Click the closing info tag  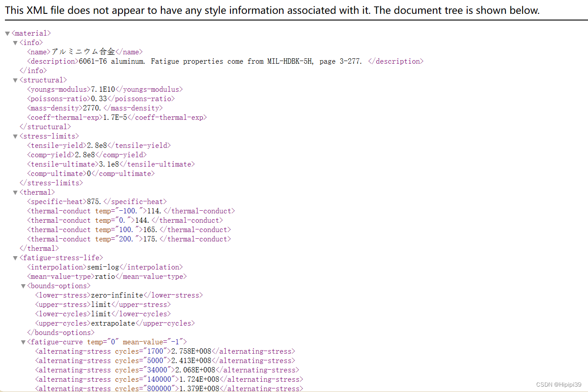coord(33,71)
